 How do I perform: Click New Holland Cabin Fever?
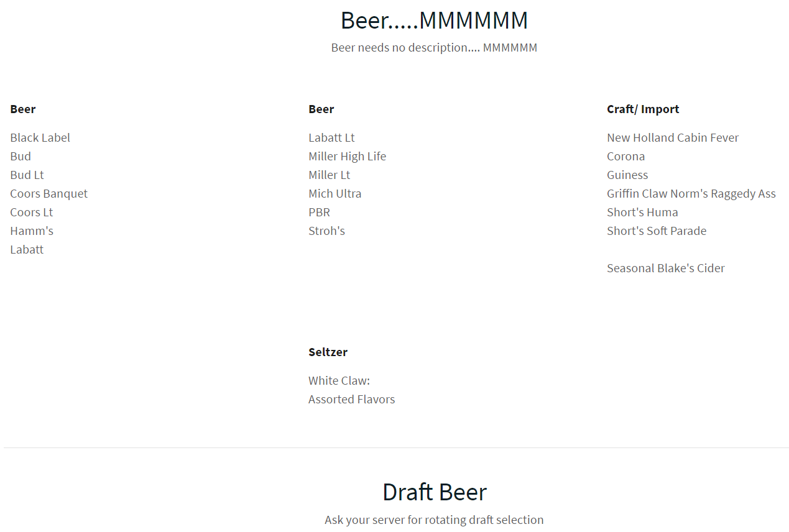click(673, 138)
